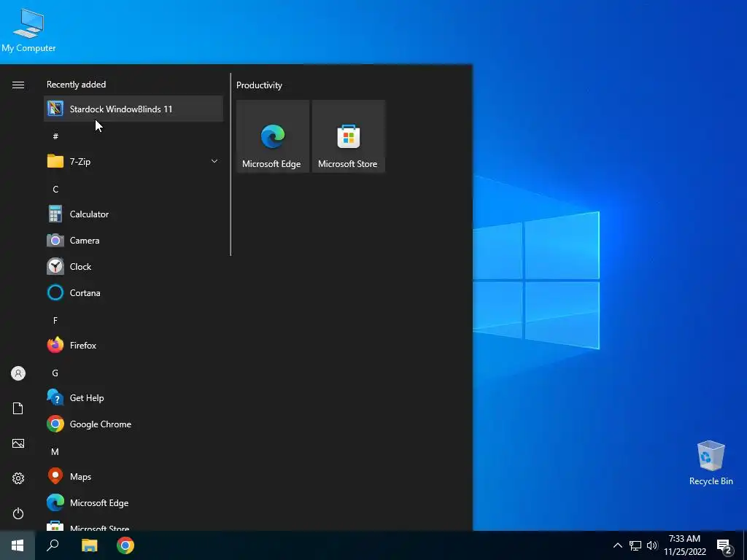Open Get Help app
Viewport: 747px width, 560px height.
pos(133,397)
